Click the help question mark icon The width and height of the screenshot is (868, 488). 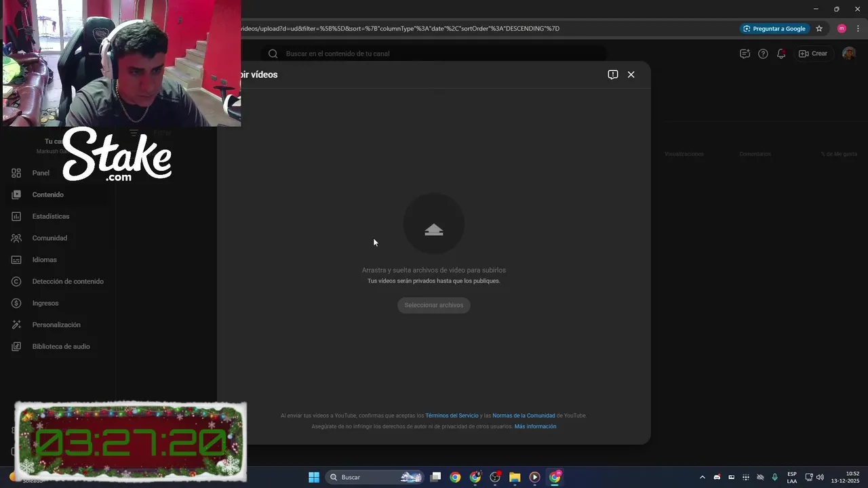(763, 54)
